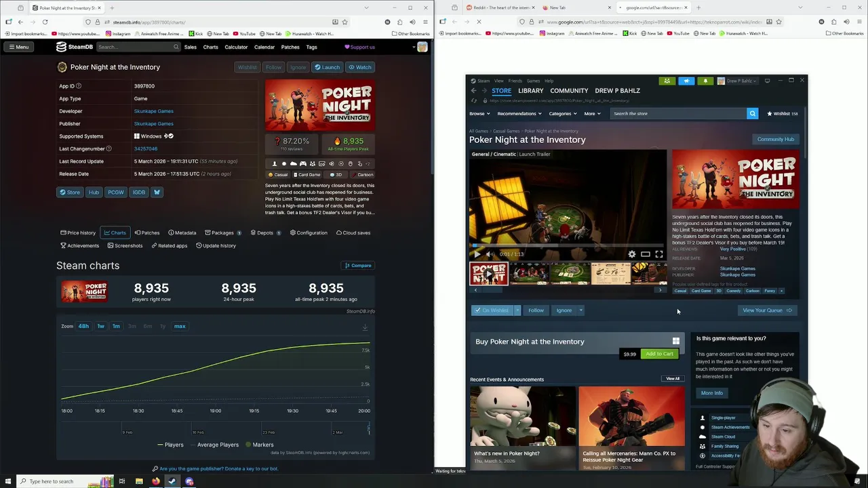Expand Recommendations dropdown in Steam store
The height and width of the screenshot is (488, 868).
[x=519, y=114]
